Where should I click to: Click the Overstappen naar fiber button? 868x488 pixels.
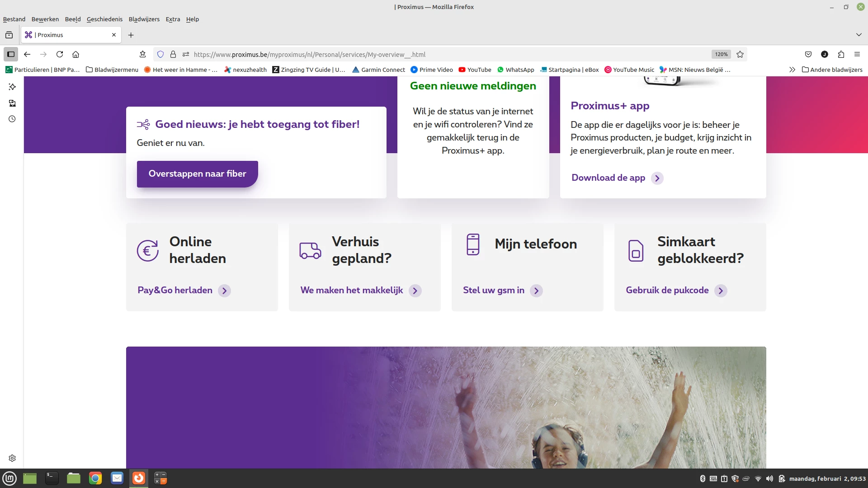[197, 174]
